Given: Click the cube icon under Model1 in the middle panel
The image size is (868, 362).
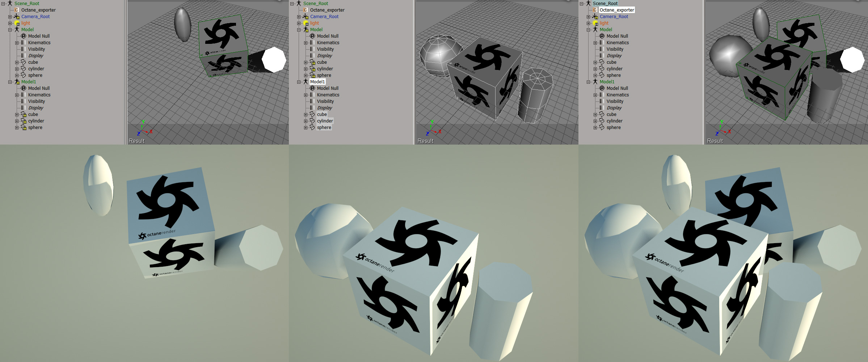Looking at the screenshot, I should 312,115.
